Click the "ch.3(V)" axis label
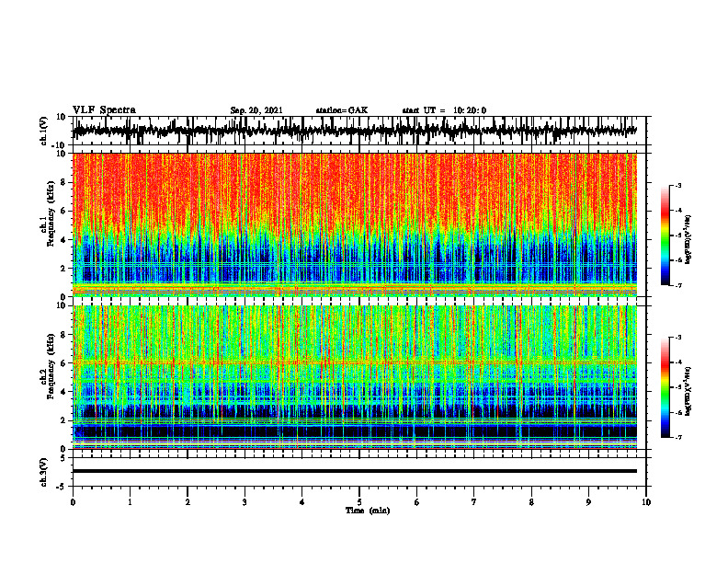Screen dimensions: 728x563 (43, 472)
